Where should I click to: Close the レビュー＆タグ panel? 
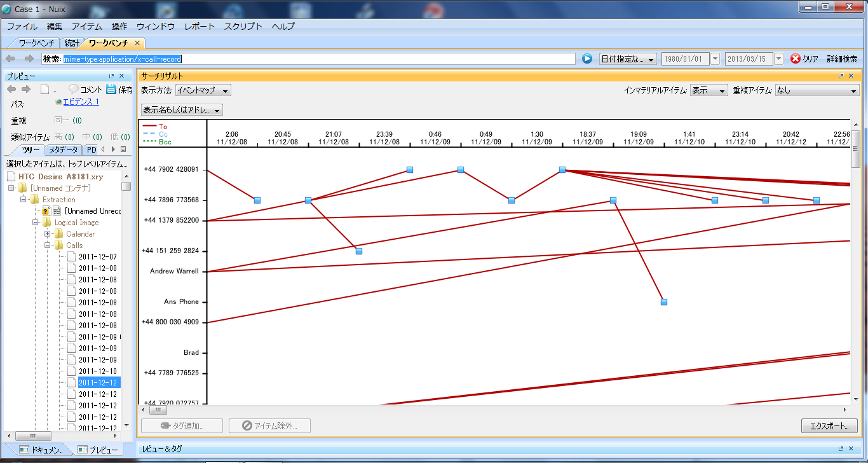pos(852,449)
